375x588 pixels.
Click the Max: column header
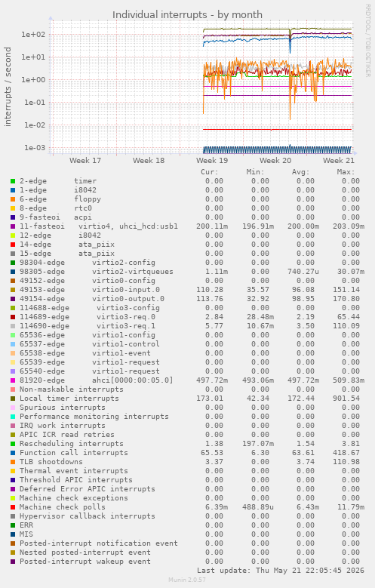[x=346, y=172]
